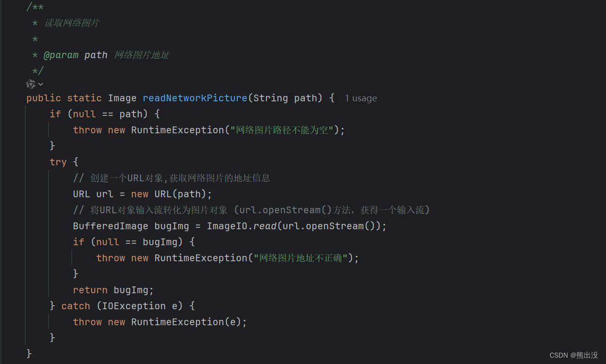This screenshot has height=364, width=606.
Task: Click the comment starting with "创建一个URL对象"
Action: point(172,178)
